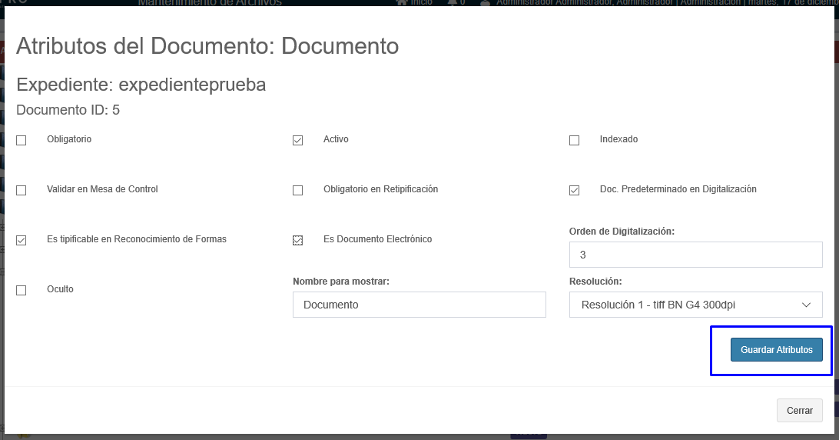Uncheck the Activo checkbox
This screenshot has width=840, height=440.
pos(298,140)
